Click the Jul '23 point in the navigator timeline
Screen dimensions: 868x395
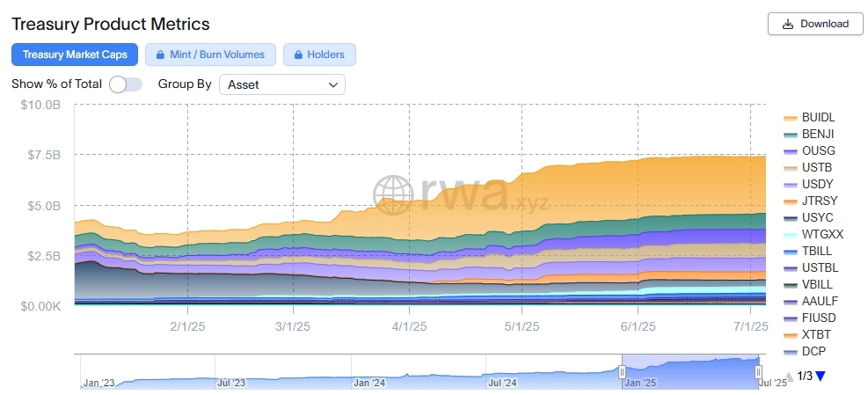click(231, 383)
